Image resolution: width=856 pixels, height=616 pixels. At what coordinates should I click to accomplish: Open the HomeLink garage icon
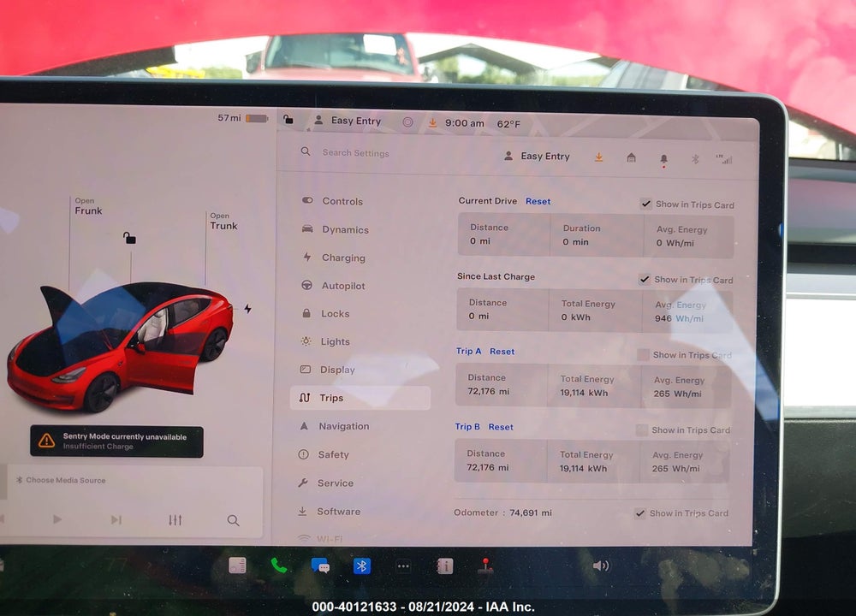[631, 157]
